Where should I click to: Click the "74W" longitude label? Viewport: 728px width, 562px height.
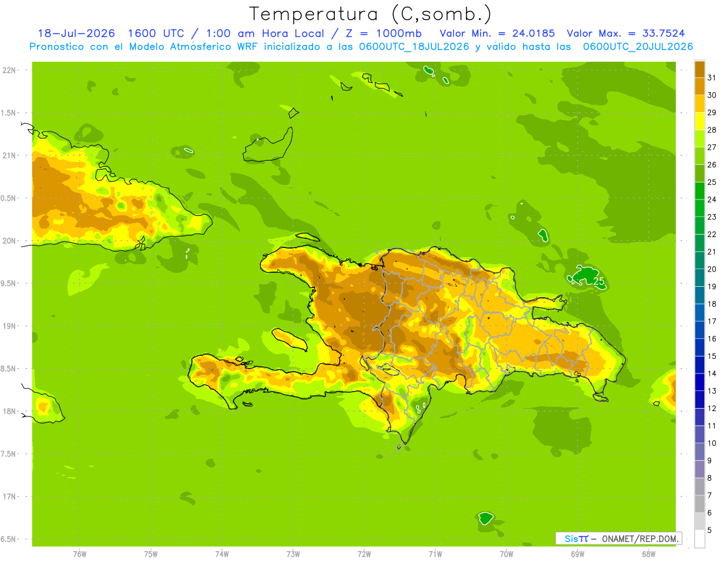222,554
